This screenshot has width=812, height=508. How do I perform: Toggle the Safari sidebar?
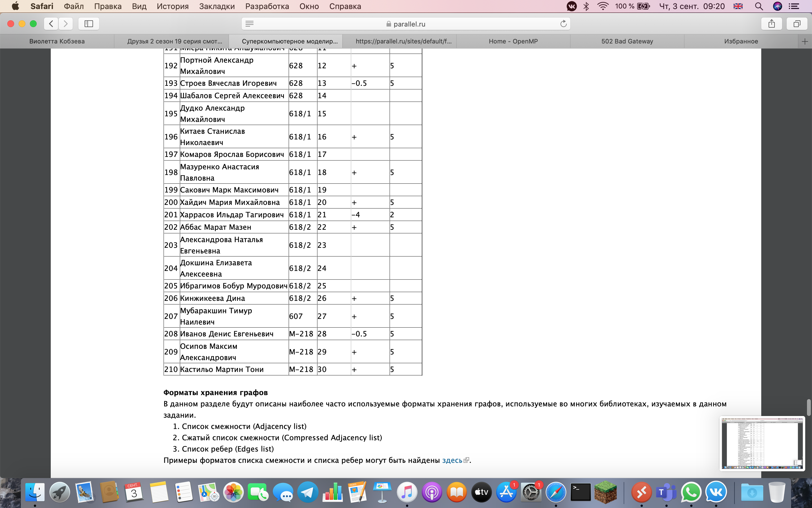pyautogui.click(x=89, y=23)
